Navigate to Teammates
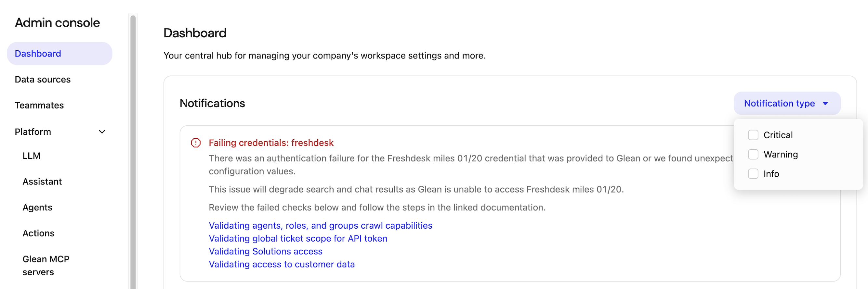Viewport: 868px width, 289px height. tap(39, 105)
